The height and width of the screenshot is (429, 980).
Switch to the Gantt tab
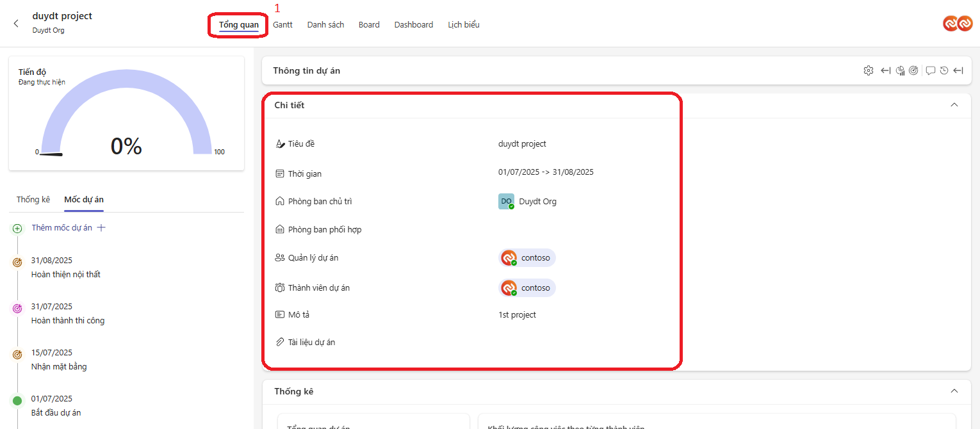pyautogui.click(x=282, y=25)
